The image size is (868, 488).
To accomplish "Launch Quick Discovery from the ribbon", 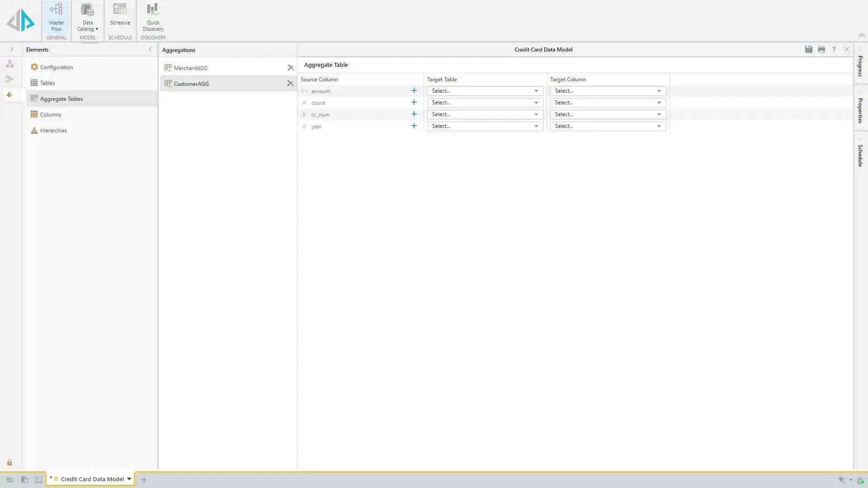I will coord(153,17).
